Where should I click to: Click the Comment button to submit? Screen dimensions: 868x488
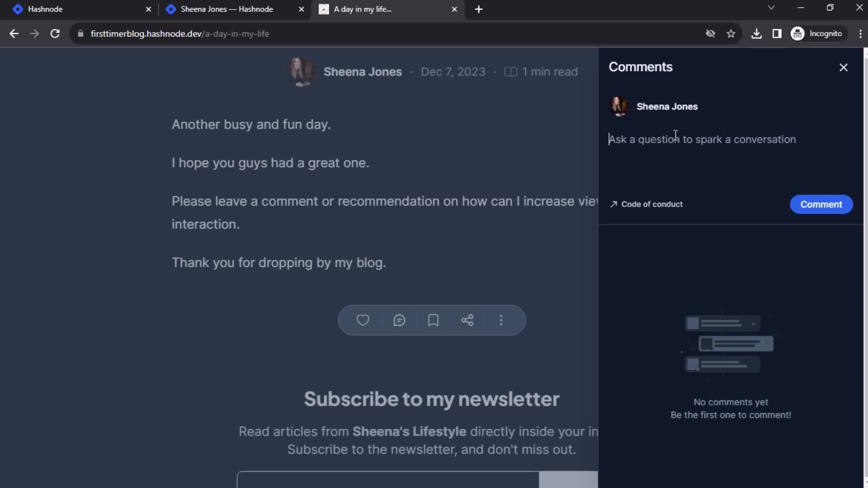click(x=821, y=204)
